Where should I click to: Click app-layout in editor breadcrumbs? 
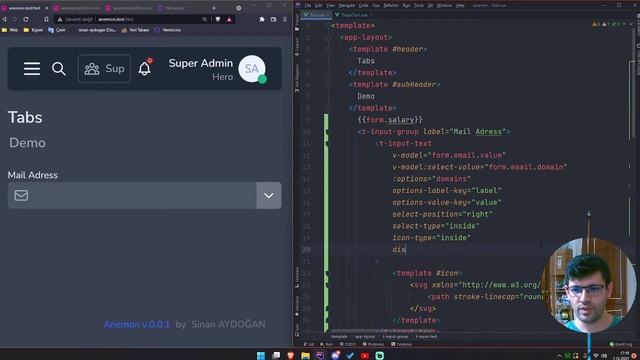pyautogui.click(x=364, y=337)
